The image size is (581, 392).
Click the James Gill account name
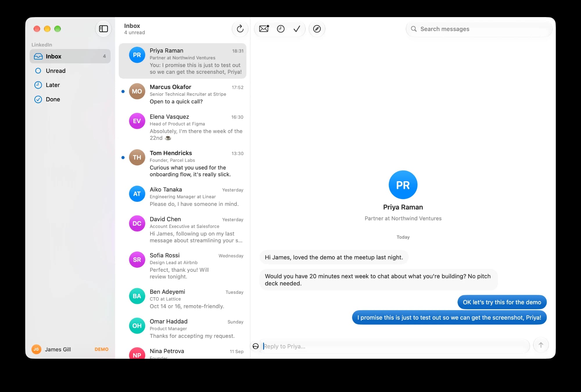click(58, 349)
